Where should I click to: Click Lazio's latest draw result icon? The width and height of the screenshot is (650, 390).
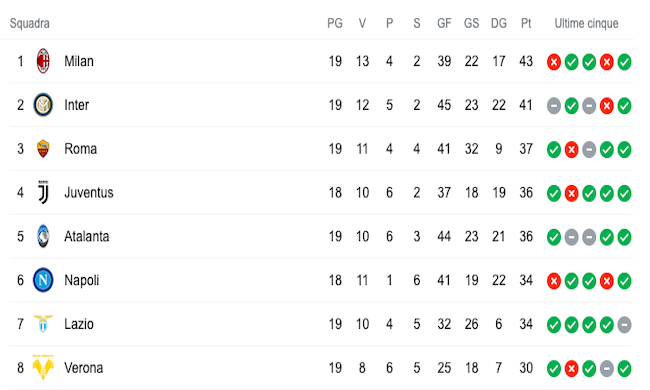(x=624, y=325)
